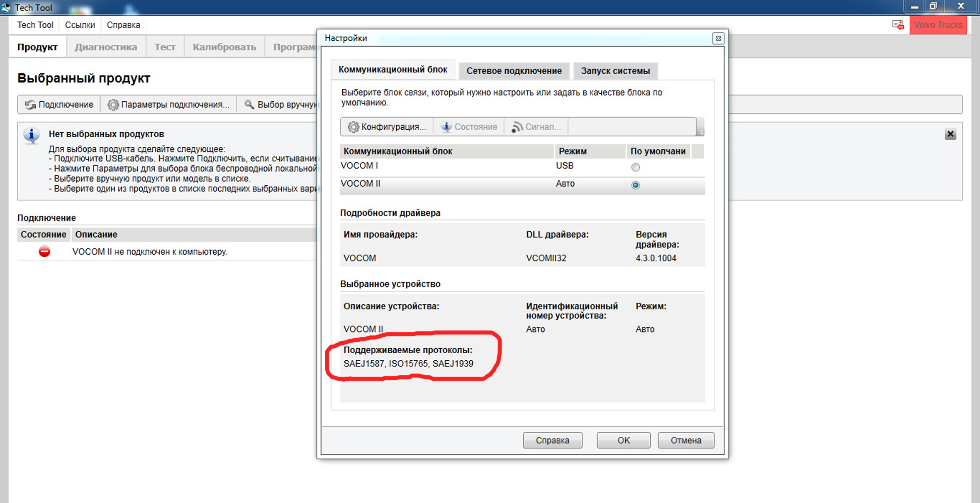Image resolution: width=980 pixels, height=503 pixels.
Task: Close the info panel with X icon
Action: 950,134
